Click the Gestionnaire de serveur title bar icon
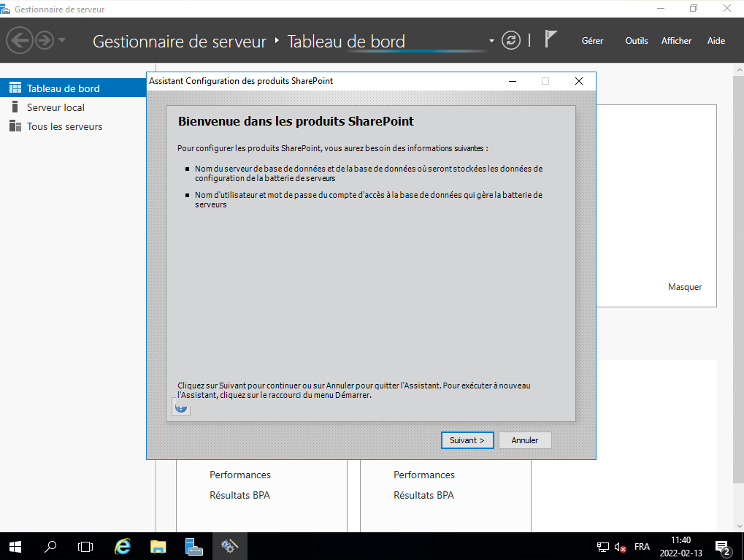Screen dimensions: 744x560 (5, 9)
